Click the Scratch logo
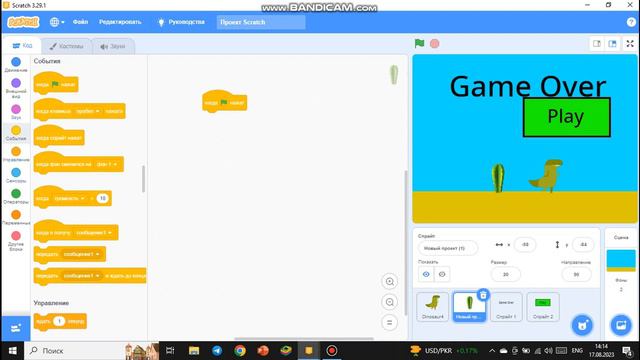Image resolution: width=640 pixels, height=360 pixels. [23, 22]
